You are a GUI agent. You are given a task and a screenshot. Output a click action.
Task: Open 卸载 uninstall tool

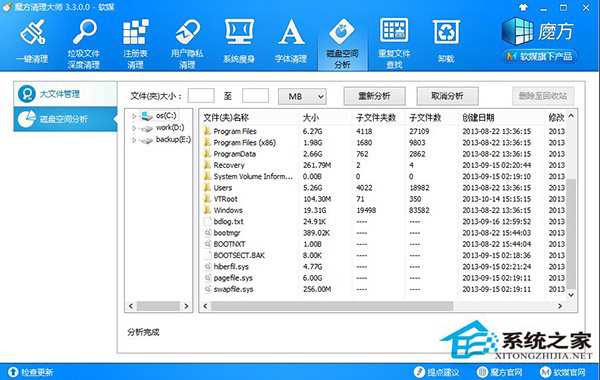point(446,41)
